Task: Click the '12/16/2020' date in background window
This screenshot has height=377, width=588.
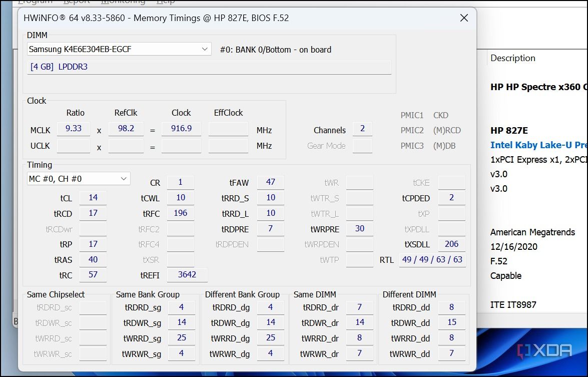Action: (x=514, y=247)
